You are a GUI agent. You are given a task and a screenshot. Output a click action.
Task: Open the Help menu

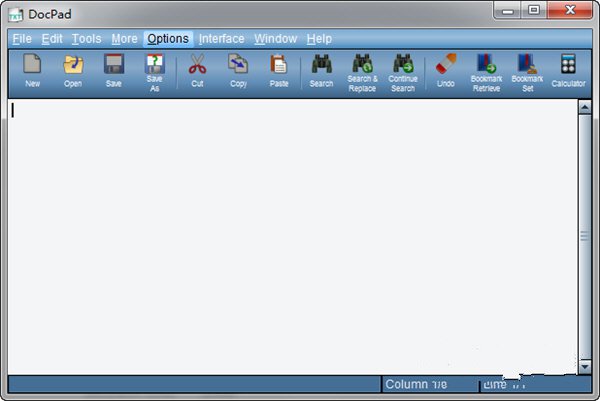[319, 39]
